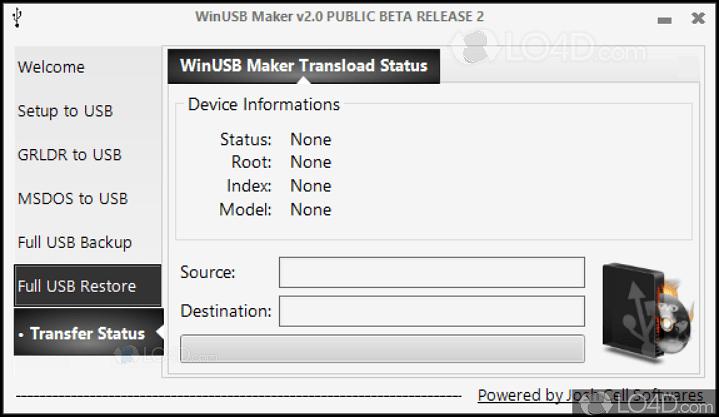719x417 pixels.
Task: Click the Root value None
Action: tap(311, 162)
